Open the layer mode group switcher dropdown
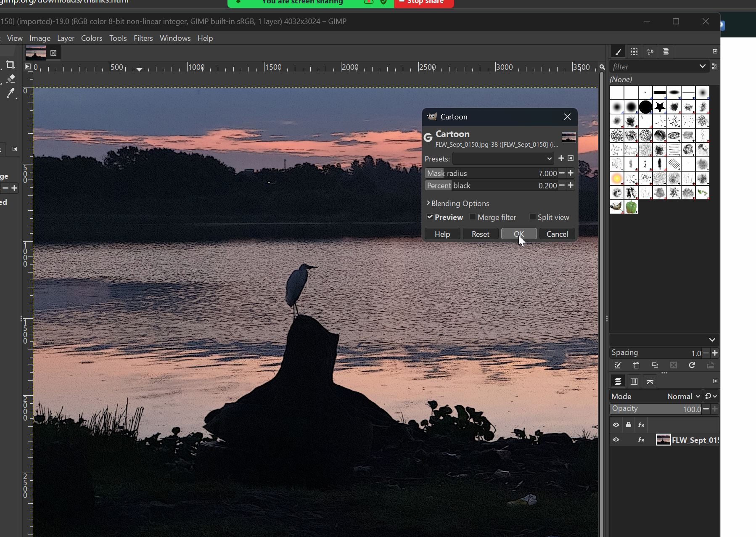Viewport: 756px width, 537px height. (x=711, y=396)
